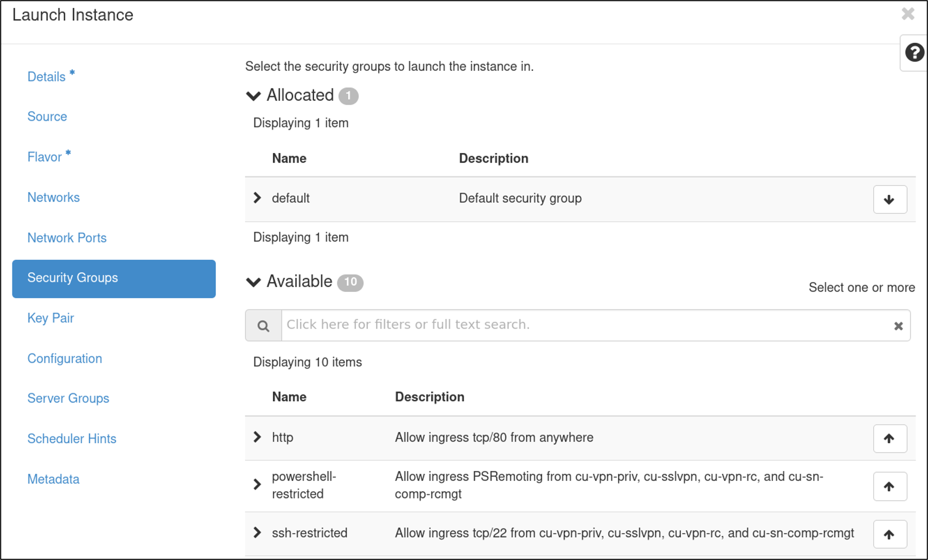Screen dimensions: 928x560
Task: Deallocate the default security group with down arrow
Action: point(890,199)
